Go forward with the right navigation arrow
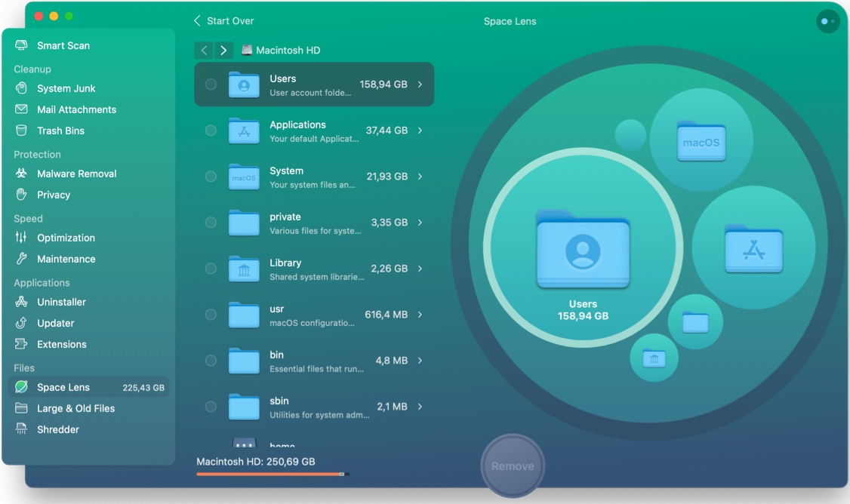 [x=223, y=51]
